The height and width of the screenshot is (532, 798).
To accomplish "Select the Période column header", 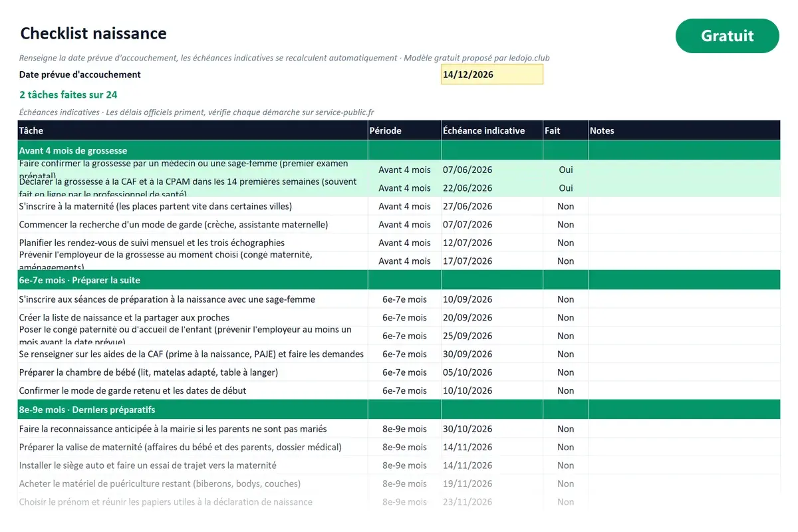I will (x=404, y=130).
